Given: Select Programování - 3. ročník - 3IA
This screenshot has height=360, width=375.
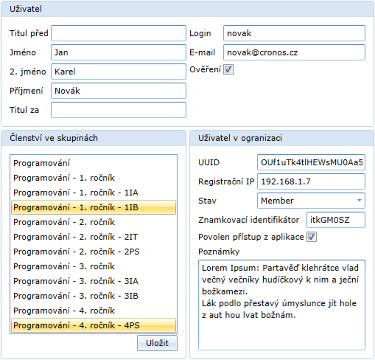Looking at the screenshot, I should (93, 281).
